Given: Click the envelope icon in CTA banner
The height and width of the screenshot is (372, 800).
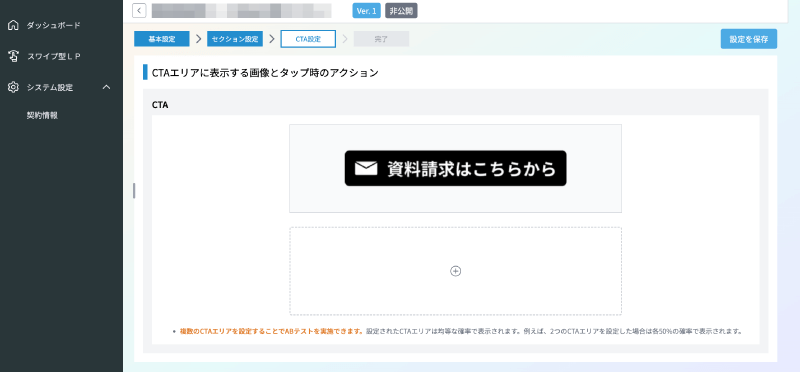Looking at the screenshot, I should (x=366, y=168).
